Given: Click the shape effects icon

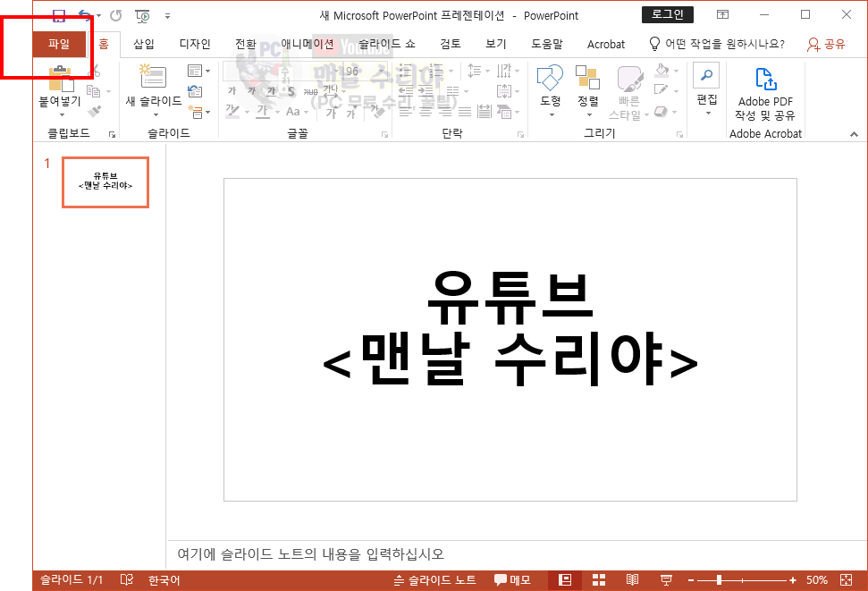Looking at the screenshot, I should coord(661,112).
